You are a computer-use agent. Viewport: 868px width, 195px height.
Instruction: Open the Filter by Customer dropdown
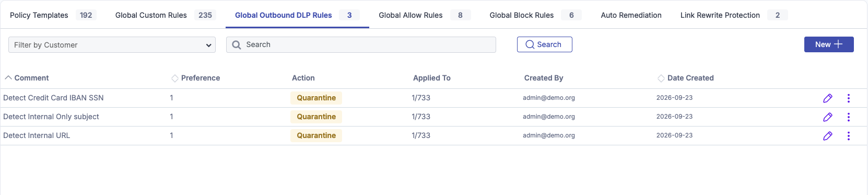[112, 45]
